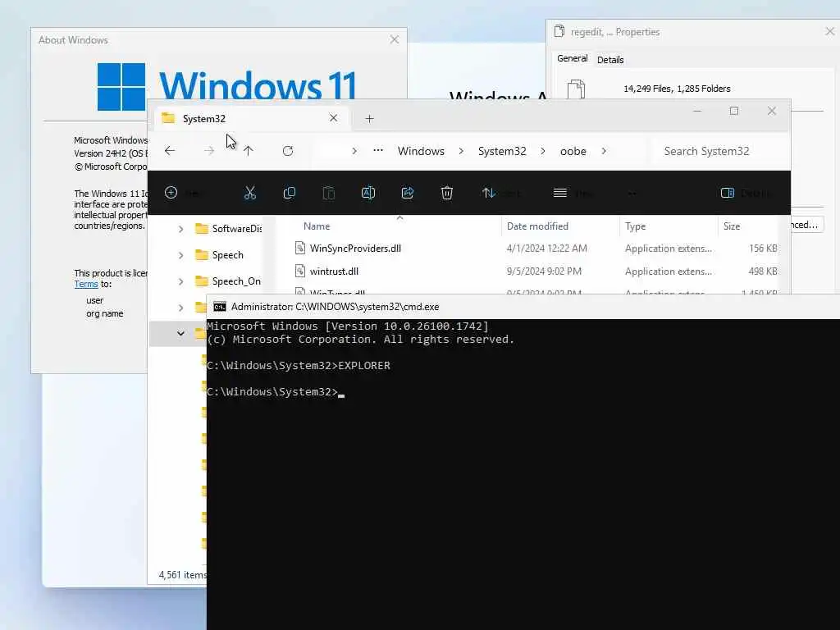Open chevron dropdown after oobe breadcrumb
Screen dimensions: 840x630
(x=604, y=151)
